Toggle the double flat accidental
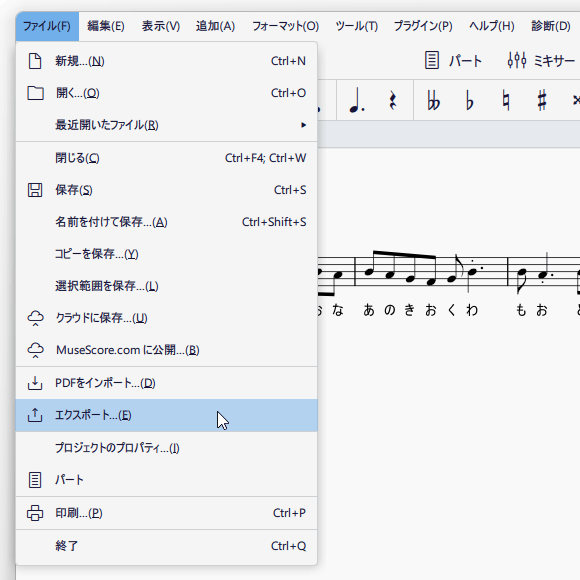Screen dimensions: 580x580 coord(433,101)
